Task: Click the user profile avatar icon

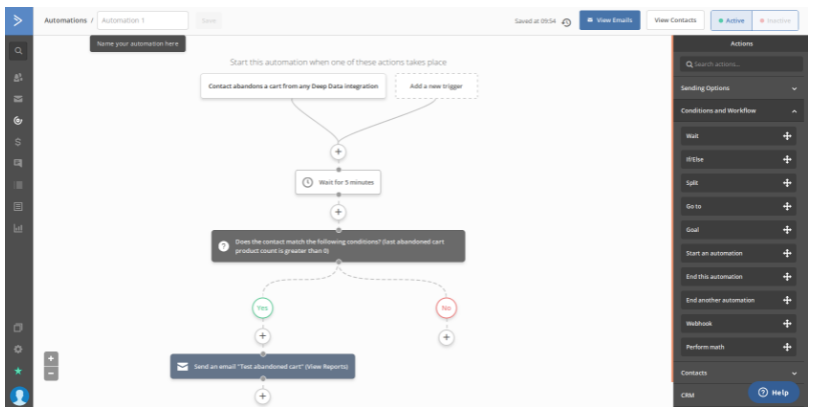Action: click(x=19, y=396)
